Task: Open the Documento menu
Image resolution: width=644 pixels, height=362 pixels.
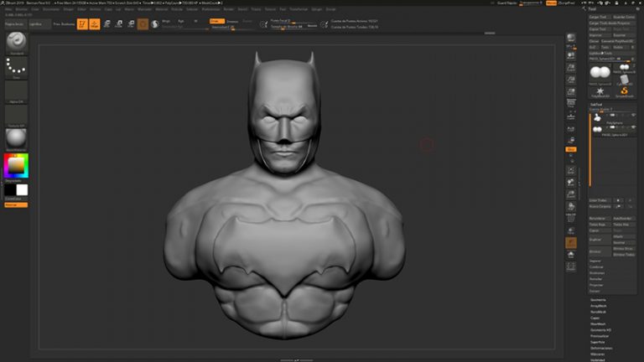Action: pos(51,9)
